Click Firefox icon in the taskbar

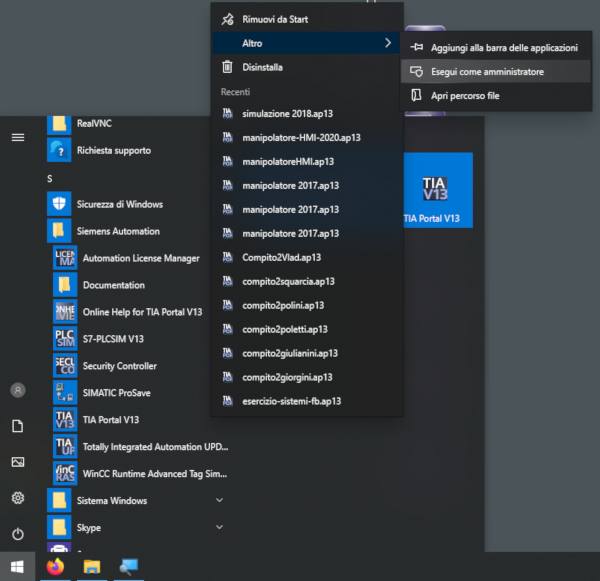[x=54, y=567]
